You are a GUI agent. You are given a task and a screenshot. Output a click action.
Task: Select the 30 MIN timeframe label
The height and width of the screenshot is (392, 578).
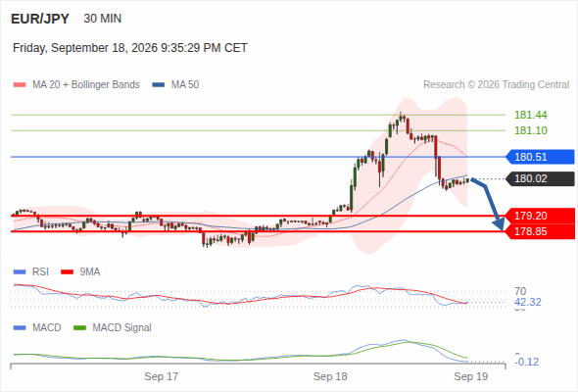(103, 19)
